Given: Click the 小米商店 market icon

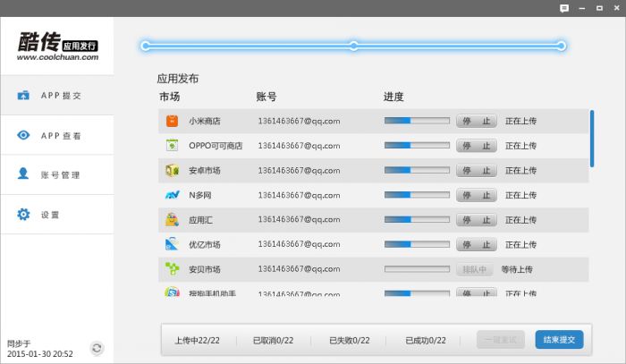Looking at the screenshot, I should click(x=172, y=121).
